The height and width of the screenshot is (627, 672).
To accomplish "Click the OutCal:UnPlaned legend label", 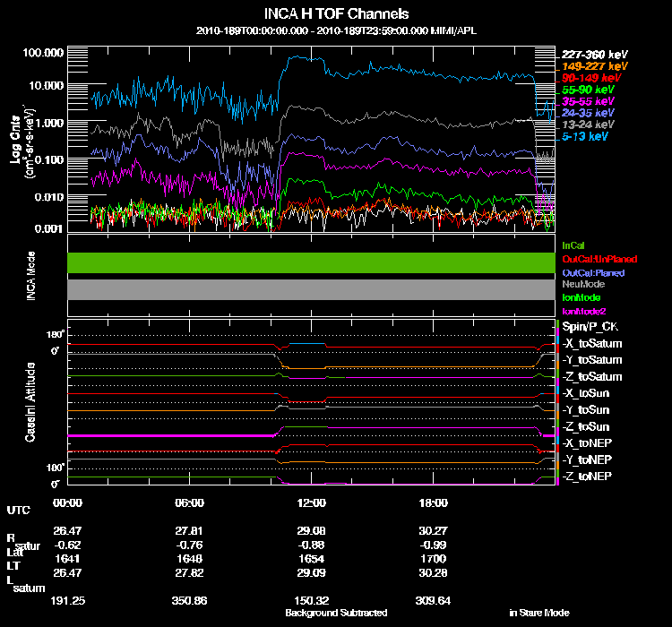I will [x=593, y=258].
